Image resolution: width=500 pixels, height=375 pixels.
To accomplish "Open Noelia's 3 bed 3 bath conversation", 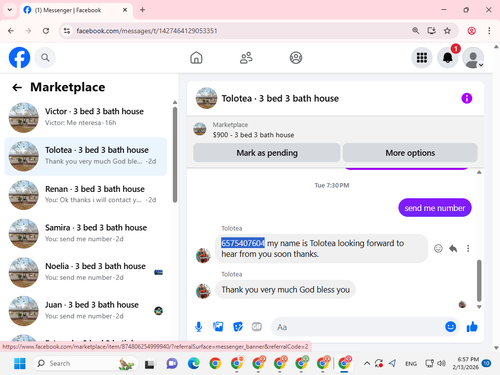I will coord(86,272).
